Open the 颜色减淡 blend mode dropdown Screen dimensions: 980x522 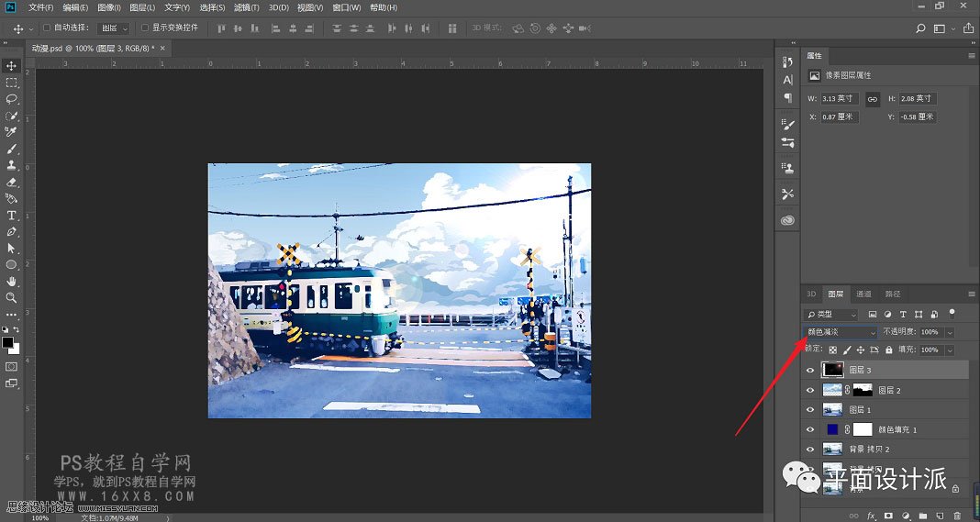841,332
